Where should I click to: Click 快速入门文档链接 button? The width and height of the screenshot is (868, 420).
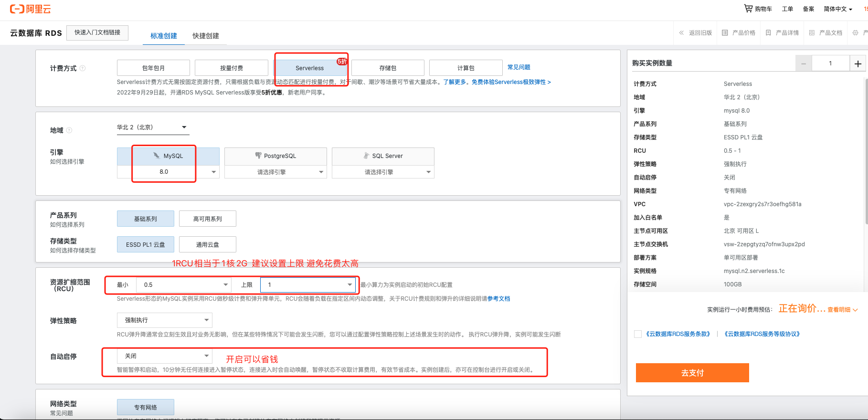click(97, 32)
